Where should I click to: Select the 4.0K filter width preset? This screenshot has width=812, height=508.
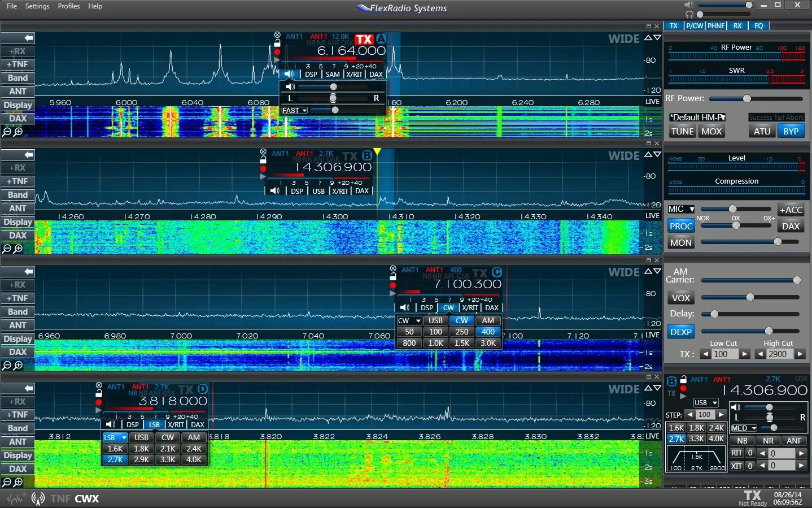(x=194, y=459)
